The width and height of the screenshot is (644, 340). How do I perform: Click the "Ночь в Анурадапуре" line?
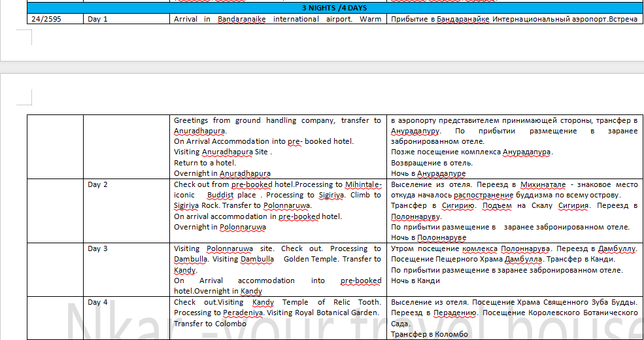428,174
